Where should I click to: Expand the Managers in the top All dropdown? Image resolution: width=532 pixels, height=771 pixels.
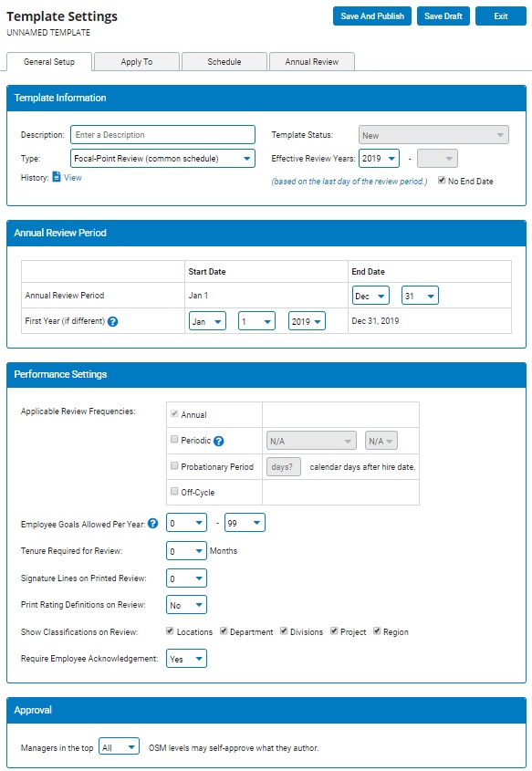pyautogui.click(x=119, y=747)
